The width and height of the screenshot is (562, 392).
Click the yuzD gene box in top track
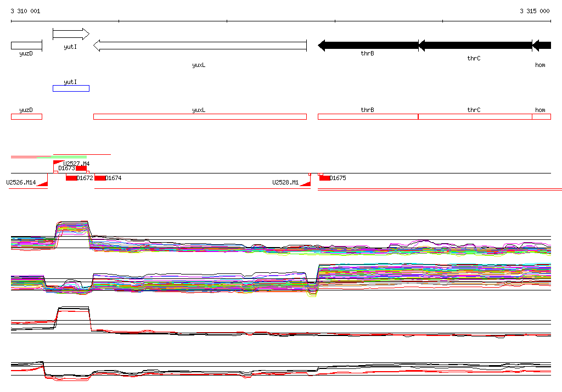coord(26,46)
